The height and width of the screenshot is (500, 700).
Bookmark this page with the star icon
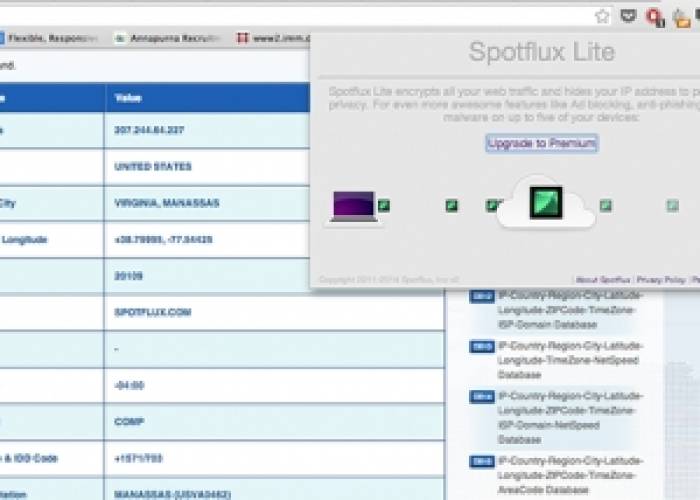coord(602,17)
